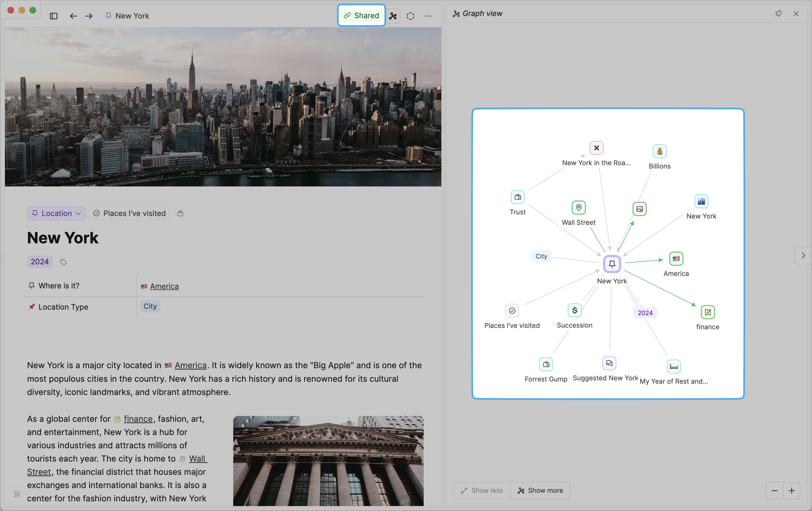
Task: Click the collection icon beside Places I've visited
Action: (180, 213)
